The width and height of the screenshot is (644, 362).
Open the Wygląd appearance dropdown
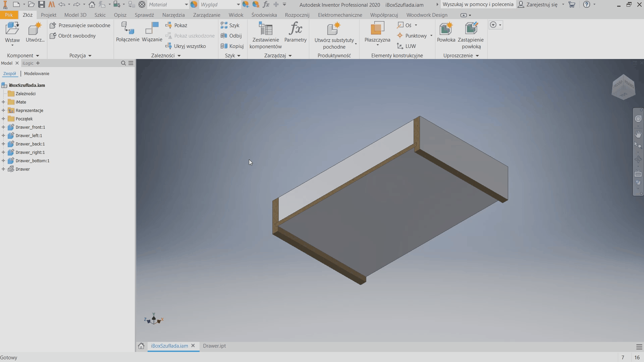click(238, 5)
